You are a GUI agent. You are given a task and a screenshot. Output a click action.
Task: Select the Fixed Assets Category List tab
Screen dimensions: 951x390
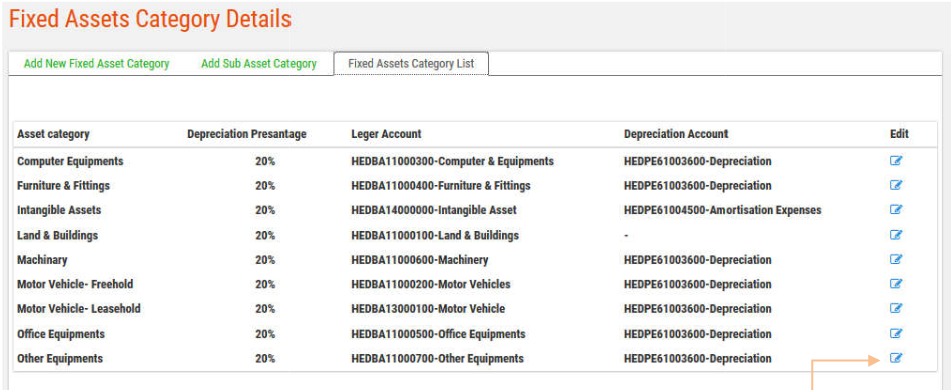411,64
